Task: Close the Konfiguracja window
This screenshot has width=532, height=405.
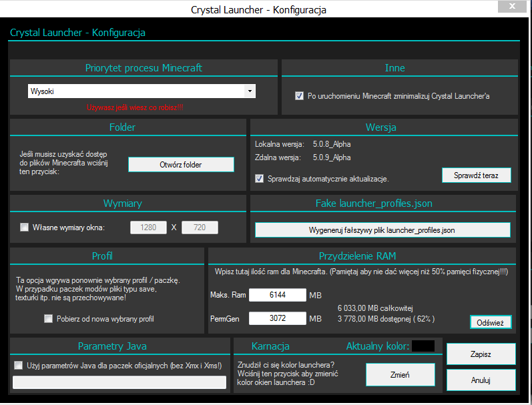Action: [513, 6]
